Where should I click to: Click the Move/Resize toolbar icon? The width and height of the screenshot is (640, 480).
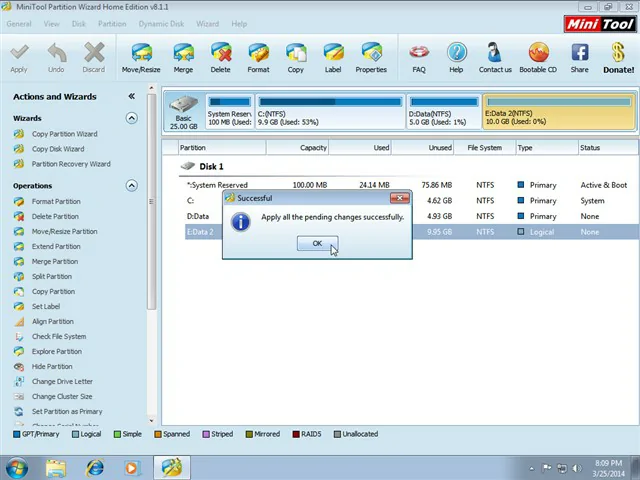coord(141,54)
